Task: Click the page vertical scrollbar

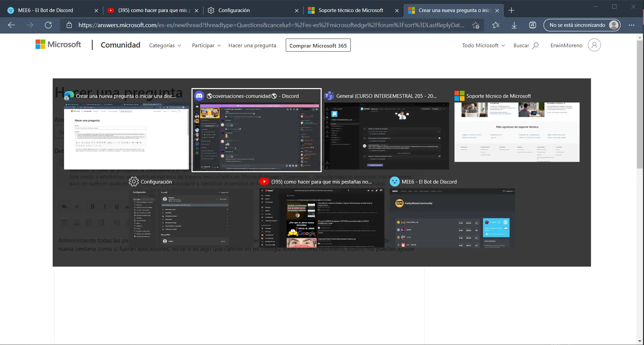Action: coord(640,104)
